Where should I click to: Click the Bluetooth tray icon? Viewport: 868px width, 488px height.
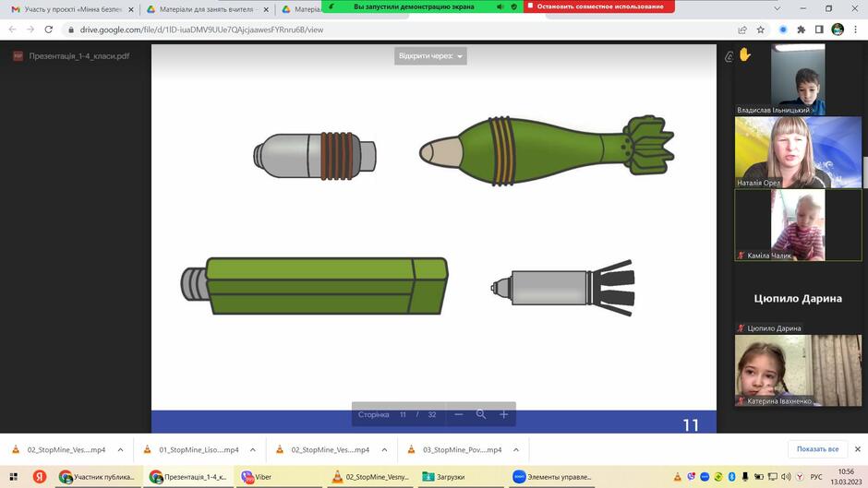[731, 477]
